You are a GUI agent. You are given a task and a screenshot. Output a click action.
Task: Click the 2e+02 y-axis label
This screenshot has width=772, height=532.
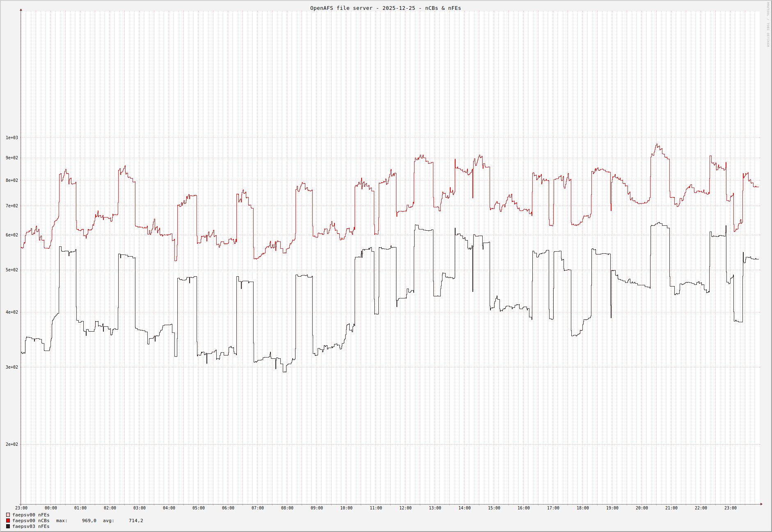point(11,444)
